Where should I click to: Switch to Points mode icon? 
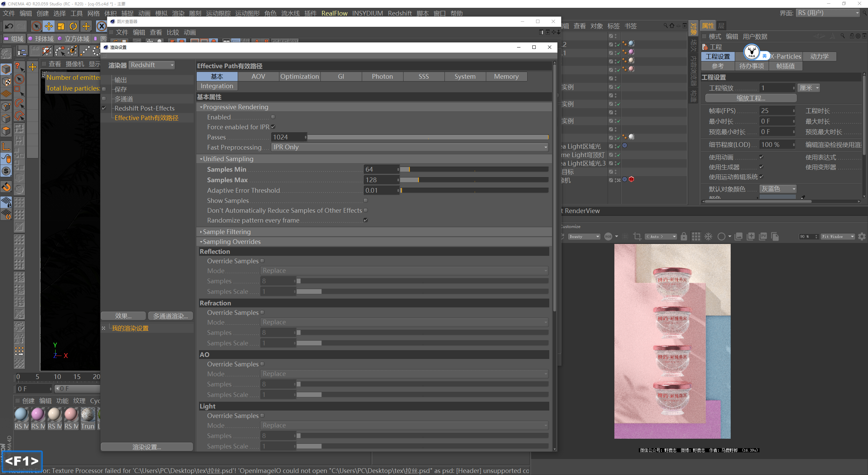coord(6,106)
